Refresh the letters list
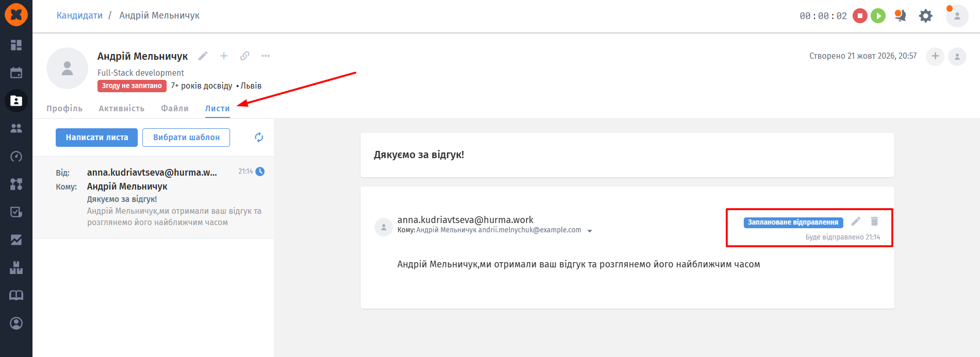Screen dimensions: 980x357 pyautogui.click(x=259, y=137)
